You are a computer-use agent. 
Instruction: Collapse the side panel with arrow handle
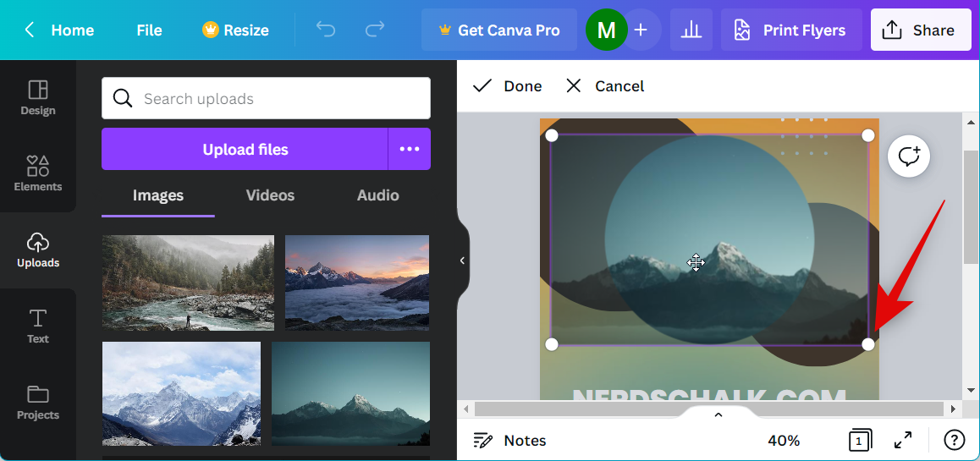462,261
